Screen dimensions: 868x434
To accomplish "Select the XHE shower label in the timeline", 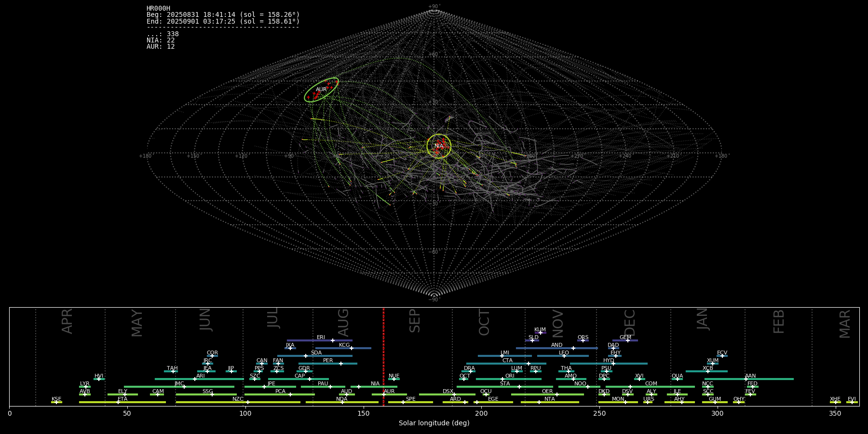I will coord(835,399).
